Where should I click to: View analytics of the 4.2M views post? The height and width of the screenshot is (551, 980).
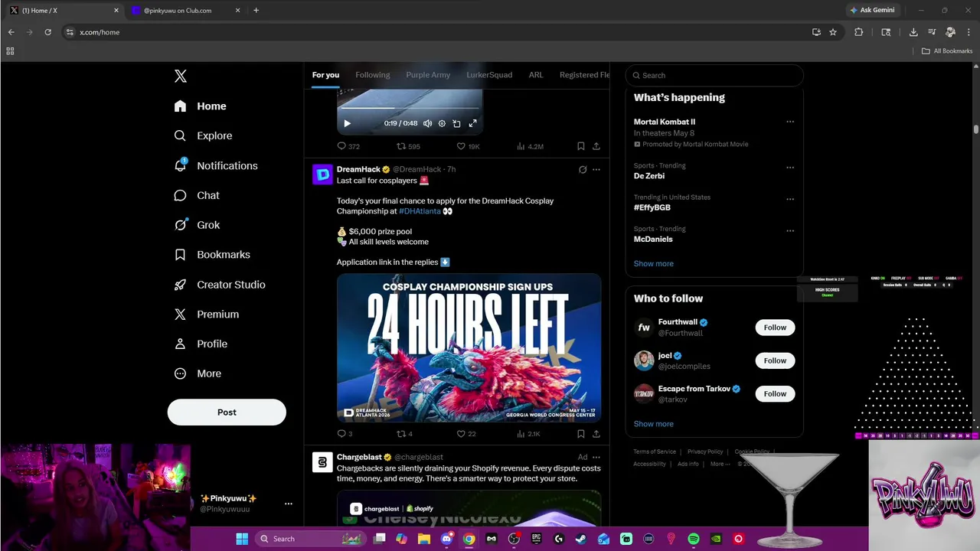(530, 146)
